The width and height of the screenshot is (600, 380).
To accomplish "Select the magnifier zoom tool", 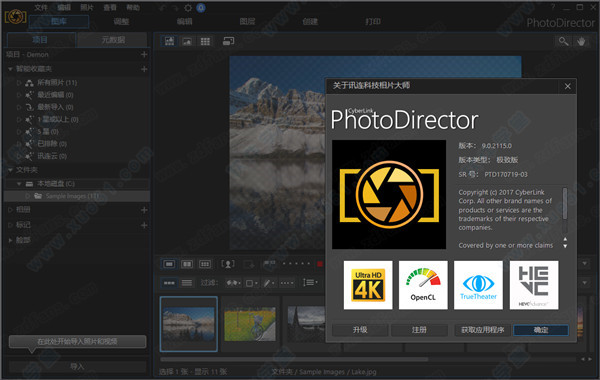I will point(563,41).
